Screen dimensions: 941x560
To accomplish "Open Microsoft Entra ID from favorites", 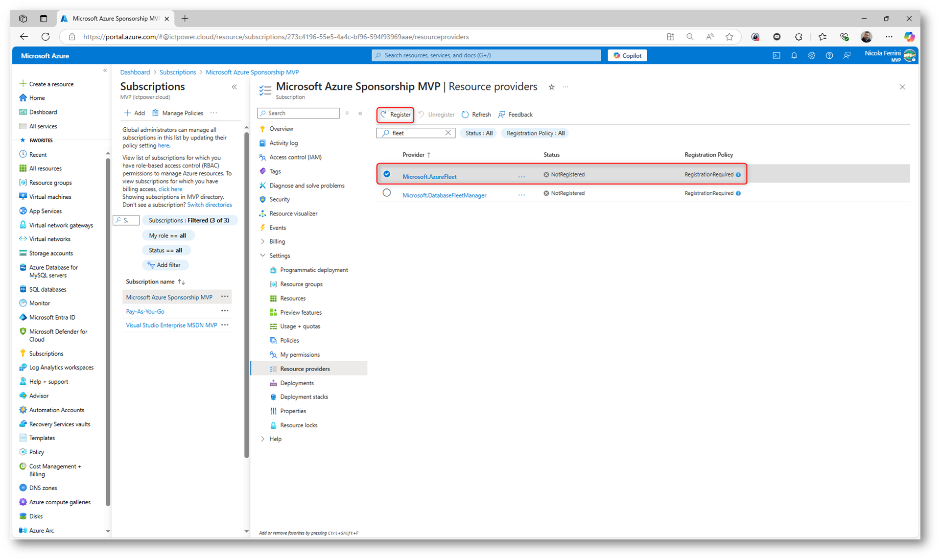I will [x=52, y=318].
